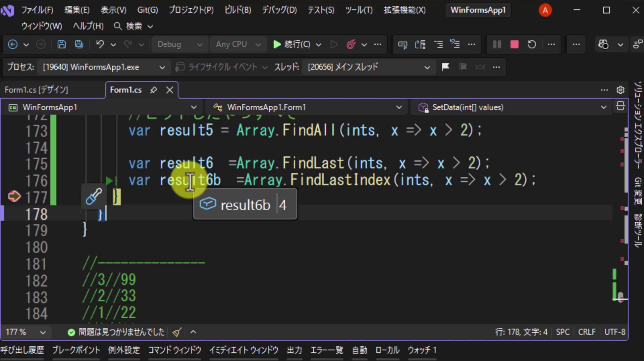Click the split editor icon next to the SetData dropdown
This screenshot has width=644, height=361.
[x=620, y=106]
